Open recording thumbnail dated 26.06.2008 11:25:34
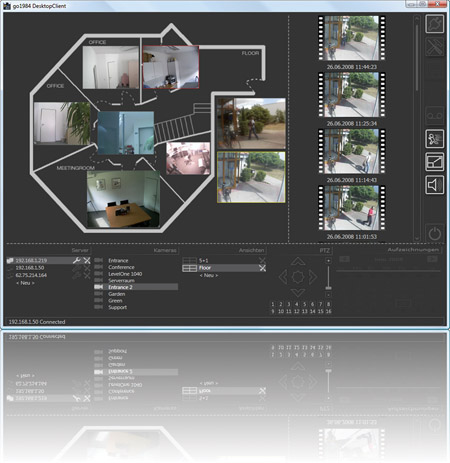 coord(352,95)
